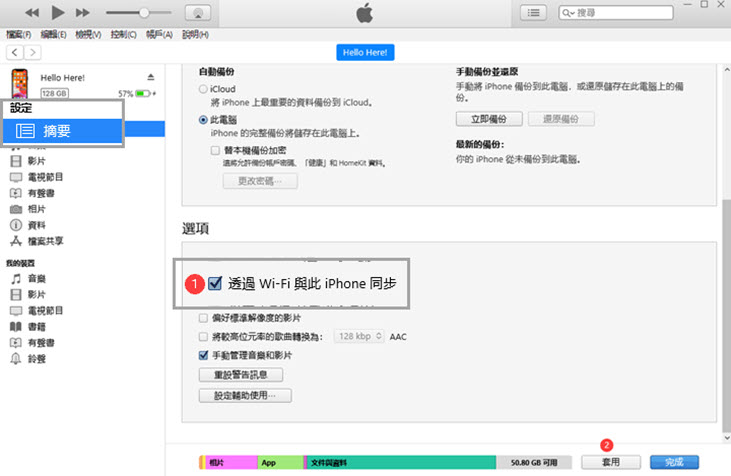Click the Hello Here! device button
The image size is (731, 476).
pos(365,53)
